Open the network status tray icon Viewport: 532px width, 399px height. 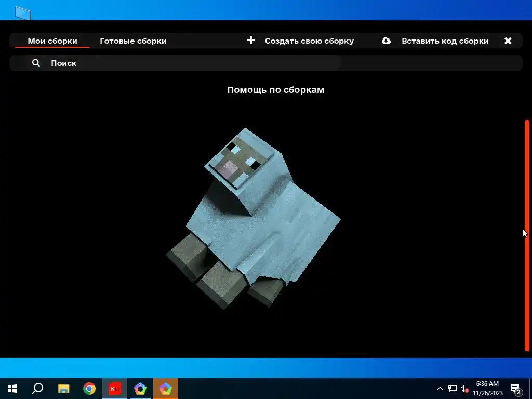[453, 389]
